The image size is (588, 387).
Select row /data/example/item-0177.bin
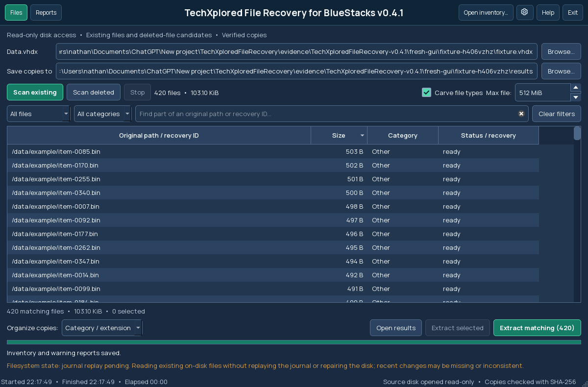pyautogui.click(x=273, y=234)
